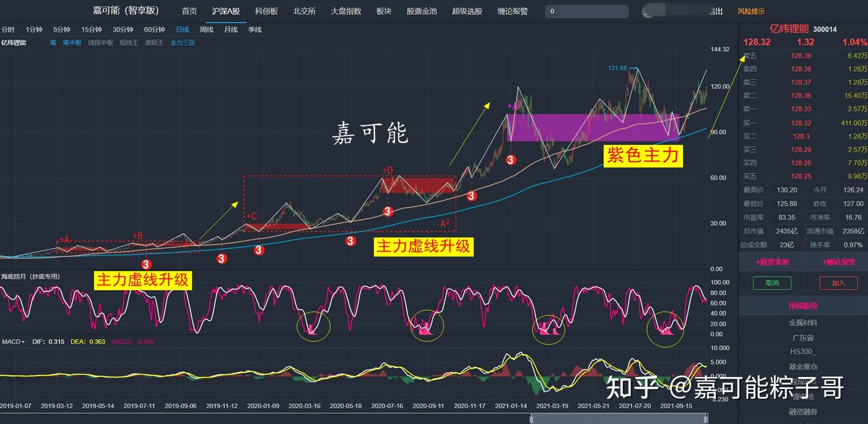Open the MACD indicator dropdown
868x424 pixels.
point(16,341)
